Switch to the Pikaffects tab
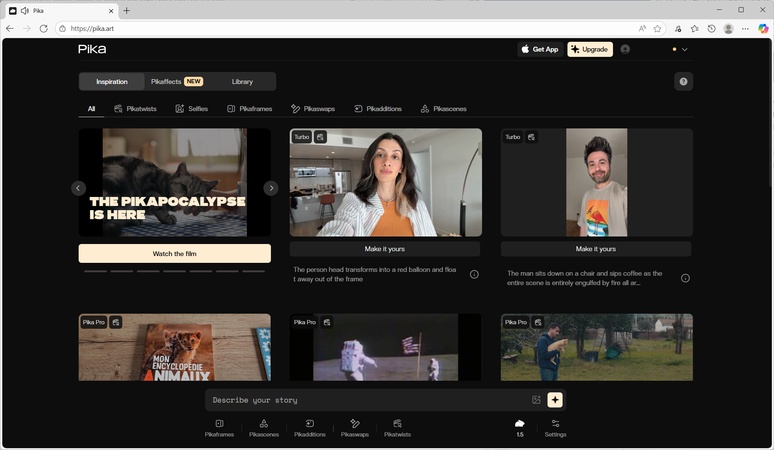Image resolution: width=774 pixels, height=450 pixels. (x=177, y=81)
